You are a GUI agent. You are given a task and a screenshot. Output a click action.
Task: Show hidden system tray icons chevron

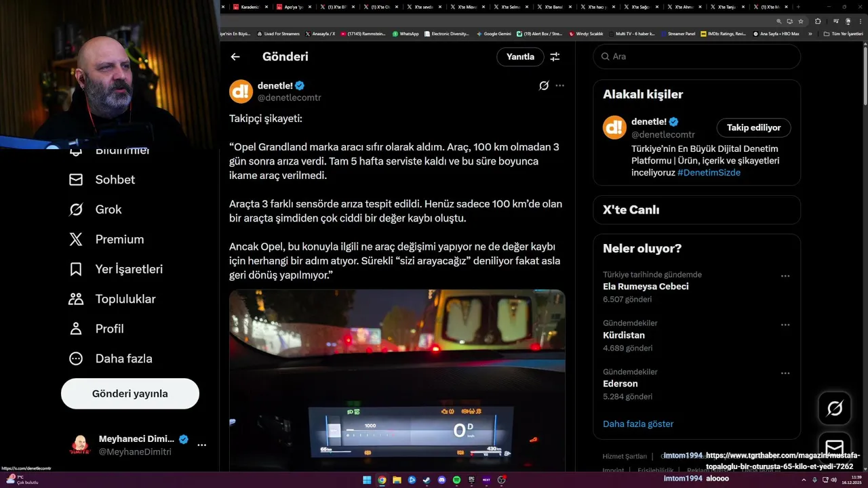(x=804, y=480)
